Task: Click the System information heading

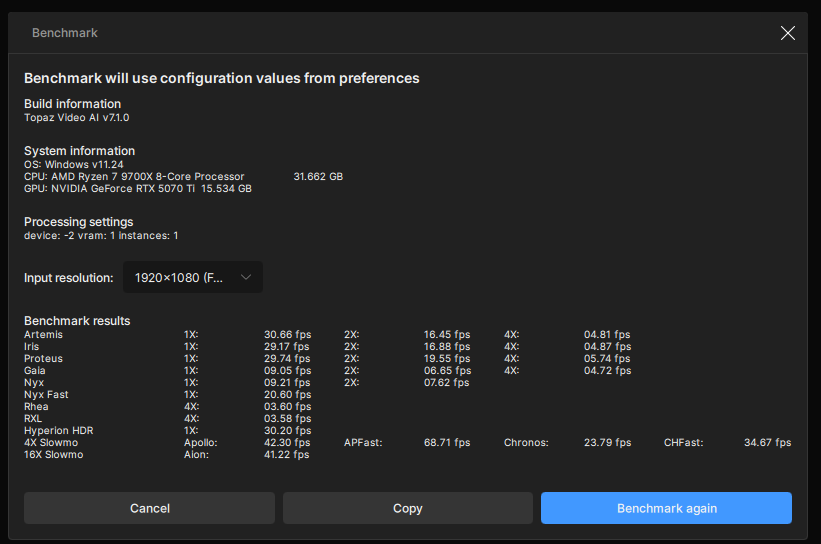Action: point(77,151)
